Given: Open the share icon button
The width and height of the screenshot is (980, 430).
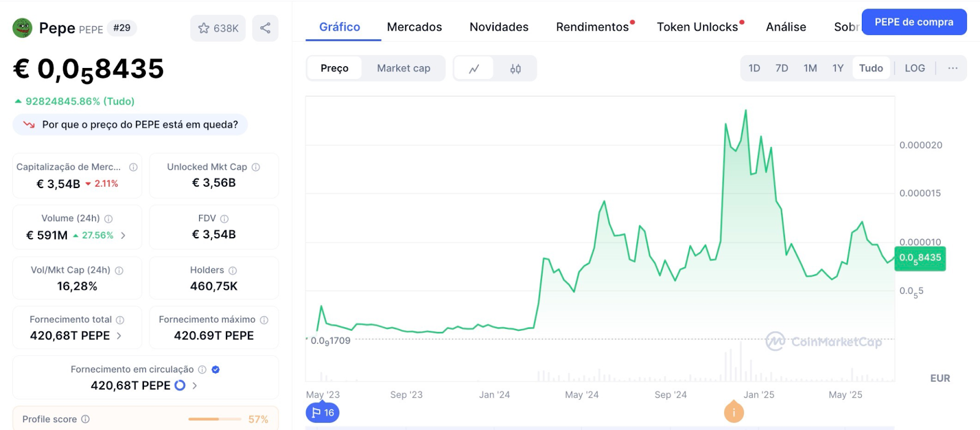Looking at the screenshot, I should pyautogui.click(x=265, y=28).
